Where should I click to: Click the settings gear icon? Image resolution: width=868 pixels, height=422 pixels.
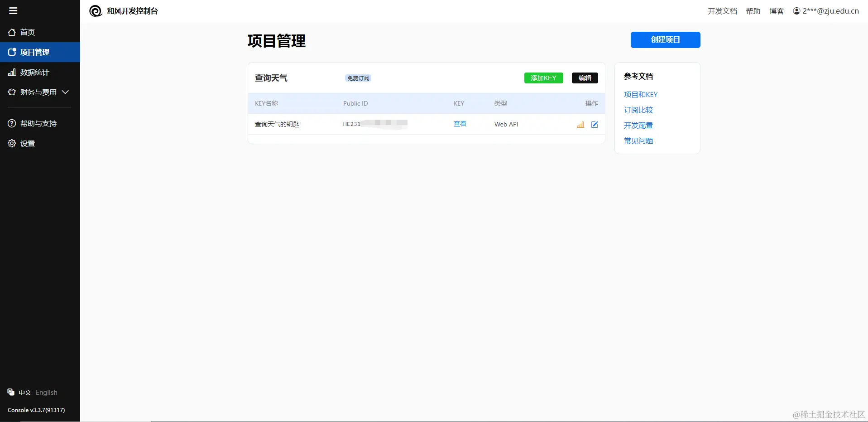tap(12, 143)
